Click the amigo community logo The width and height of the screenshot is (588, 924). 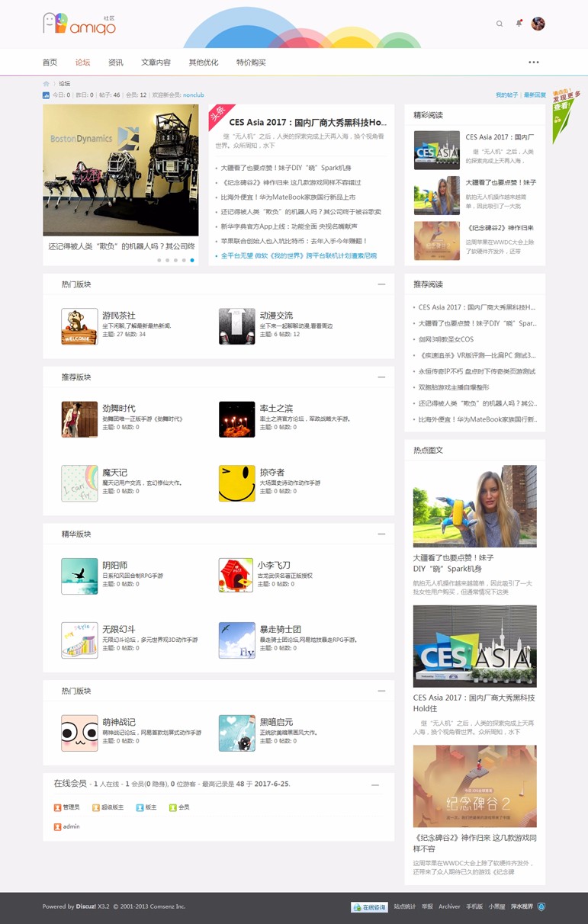click(79, 24)
